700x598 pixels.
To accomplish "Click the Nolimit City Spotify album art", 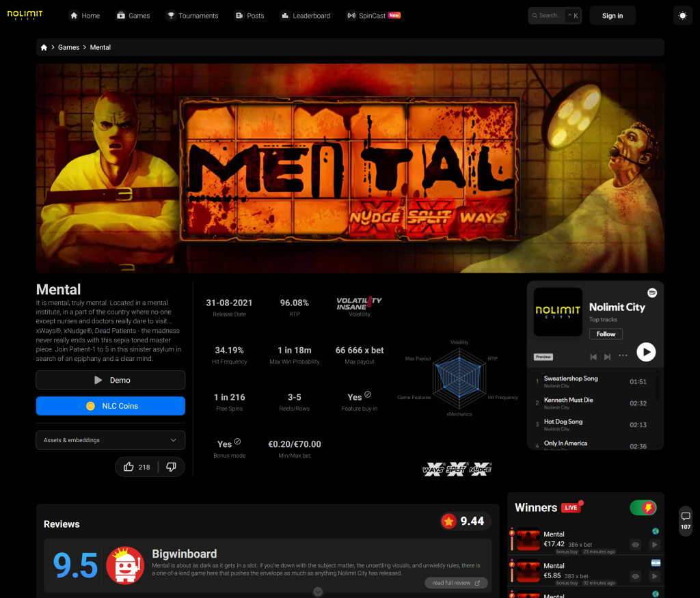I will (x=558, y=312).
